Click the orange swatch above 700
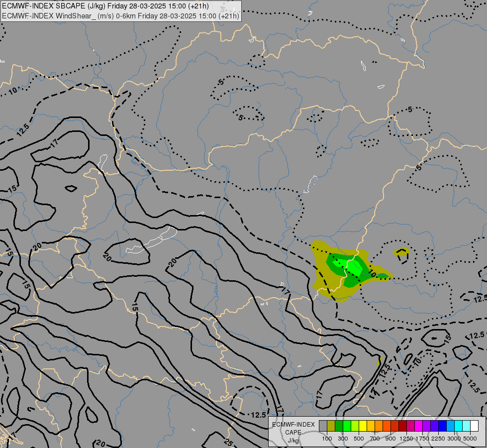Image resolution: width=487 pixels, height=448 pixels. click(x=379, y=426)
